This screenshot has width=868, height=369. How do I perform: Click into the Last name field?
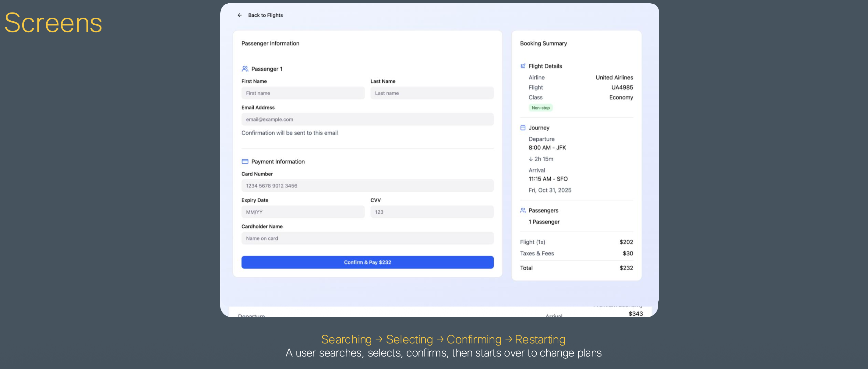click(x=432, y=93)
